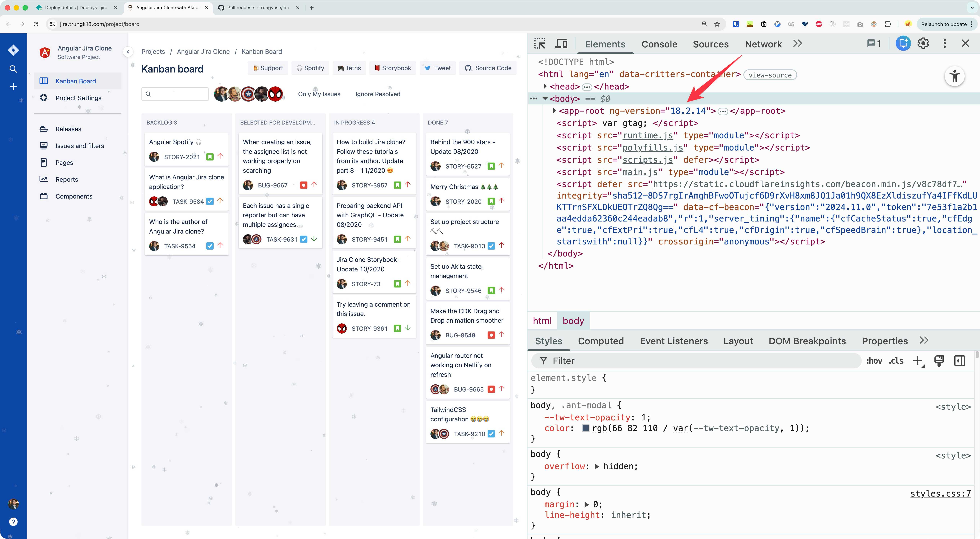Click the new style rule plus icon
Screen dimensions: 980x539
click(918, 361)
